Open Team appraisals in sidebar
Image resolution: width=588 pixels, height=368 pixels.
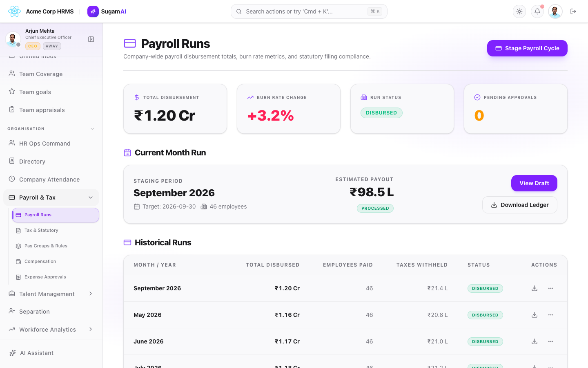point(51,110)
